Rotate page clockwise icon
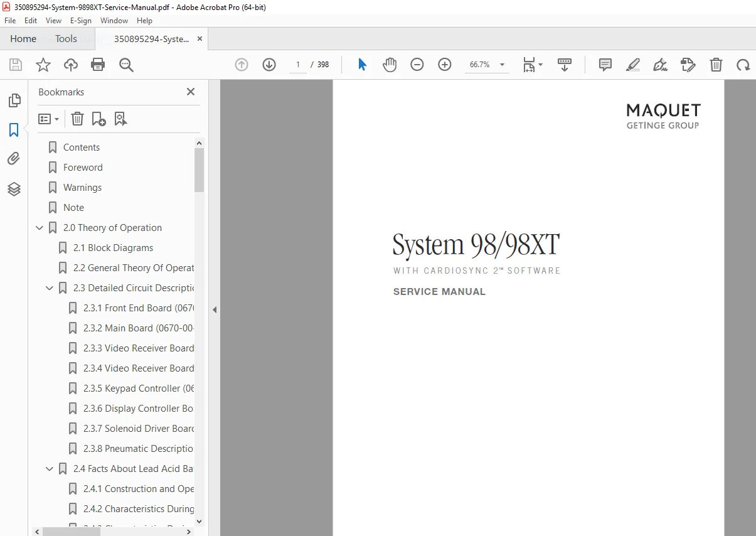Viewport: 756px width, 536px height. (x=743, y=65)
